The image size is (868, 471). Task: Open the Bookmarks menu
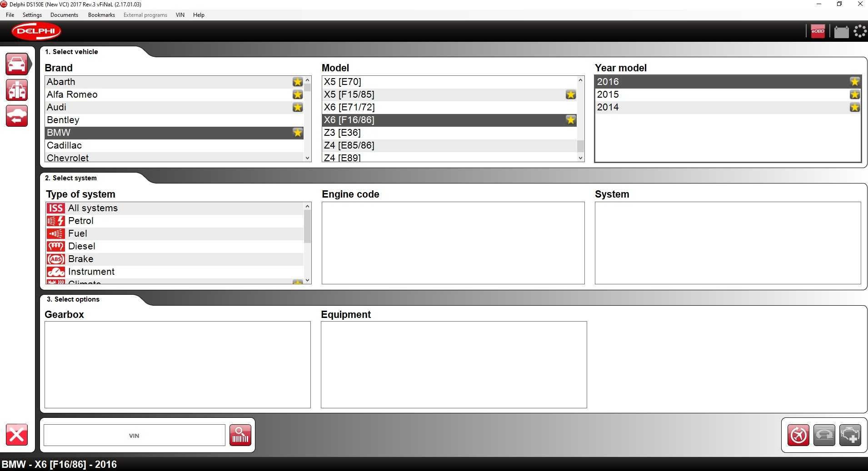point(101,15)
